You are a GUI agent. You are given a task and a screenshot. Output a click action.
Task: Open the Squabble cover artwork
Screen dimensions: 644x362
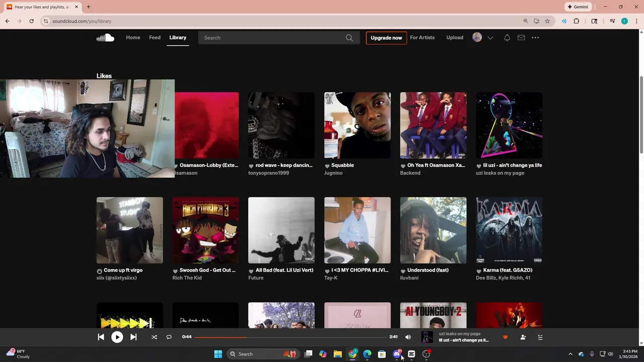pos(357,125)
